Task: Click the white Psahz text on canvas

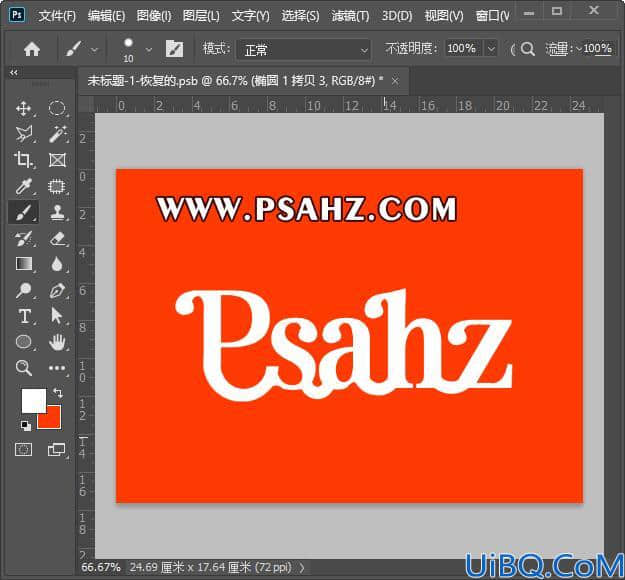Action: [x=344, y=345]
